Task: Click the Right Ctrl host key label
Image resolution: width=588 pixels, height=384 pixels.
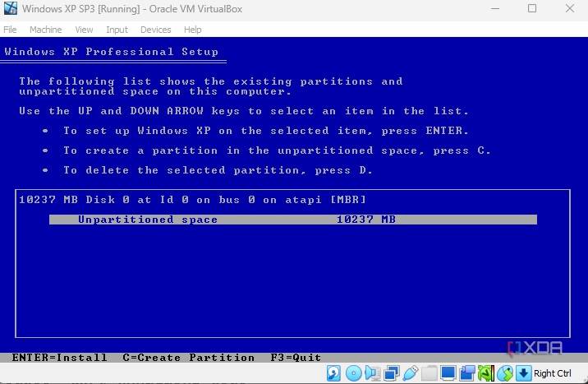Action: [x=553, y=373]
